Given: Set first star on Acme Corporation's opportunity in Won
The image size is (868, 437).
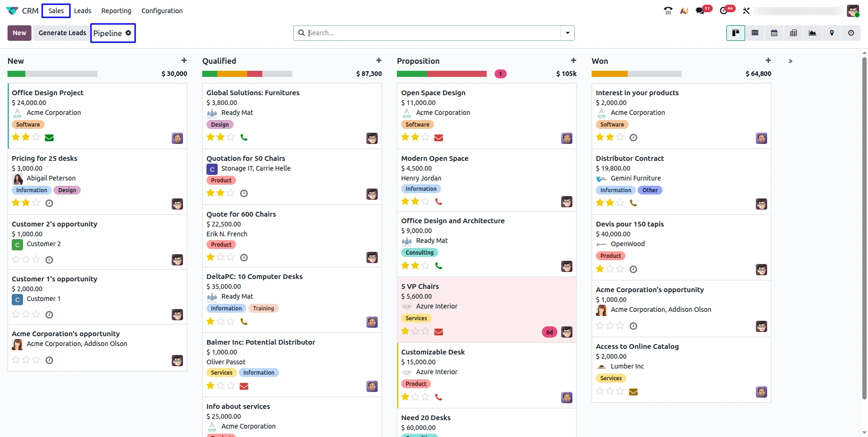Looking at the screenshot, I should [600, 325].
